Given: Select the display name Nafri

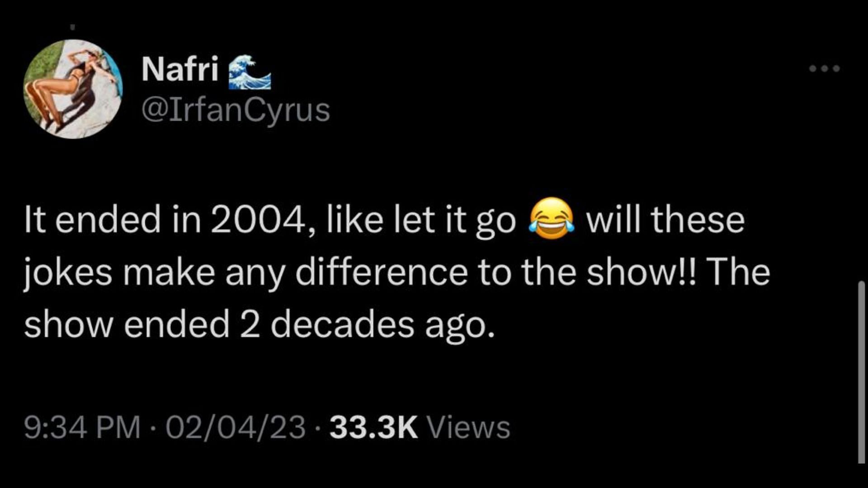Looking at the screenshot, I should pyautogui.click(x=180, y=69).
